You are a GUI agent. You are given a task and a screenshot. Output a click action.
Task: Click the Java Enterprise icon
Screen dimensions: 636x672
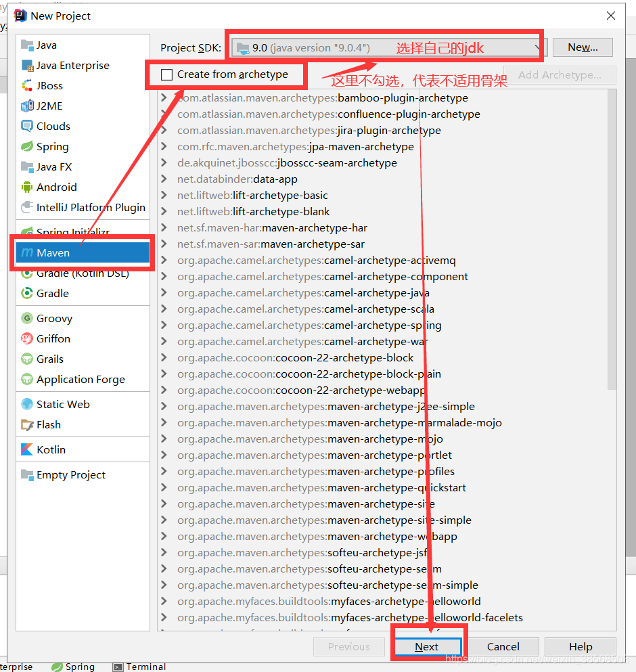[27, 66]
